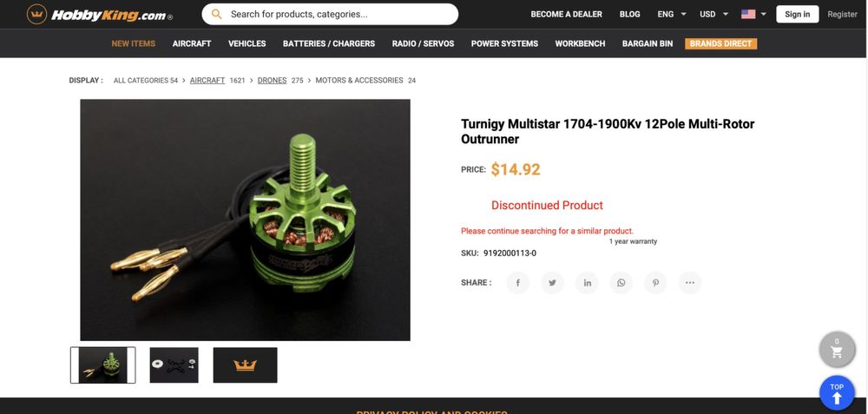Viewport: 868px width, 414px height.
Task: Select the motor accessories second thumbnail
Action: click(x=174, y=365)
